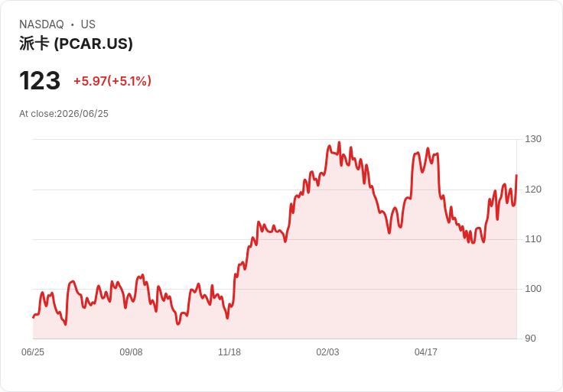This screenshot has height=392, width=563.
Task: Click the NASDAQ exchange label
Action: pyautogui.click(x=41, y=24)
